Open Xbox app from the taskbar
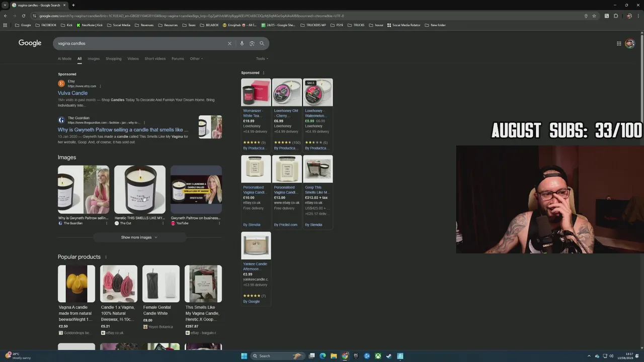644x362 pixels. [x=378, y=356]
